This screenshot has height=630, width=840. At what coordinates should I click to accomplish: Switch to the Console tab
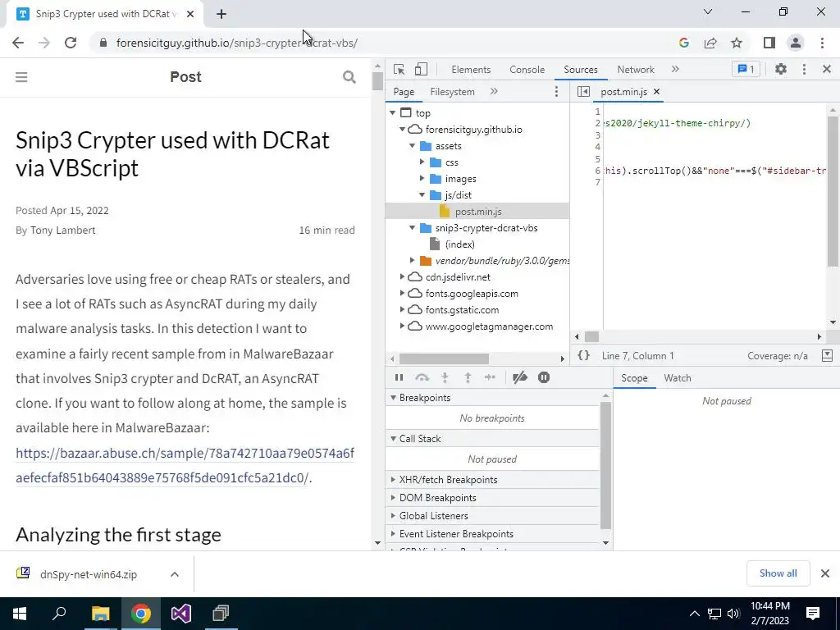527,70
